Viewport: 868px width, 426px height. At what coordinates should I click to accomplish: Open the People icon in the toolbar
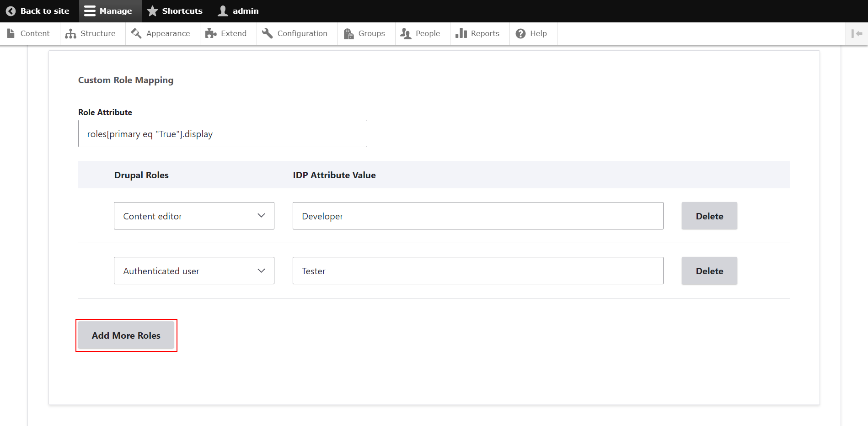pos(405,33)
